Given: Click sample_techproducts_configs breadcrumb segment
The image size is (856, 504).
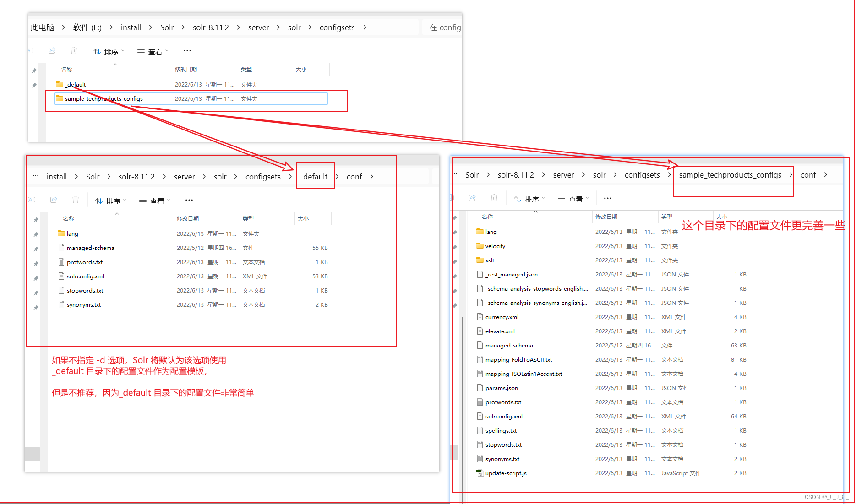Looking at the screenshot, I should coord(730,175).
